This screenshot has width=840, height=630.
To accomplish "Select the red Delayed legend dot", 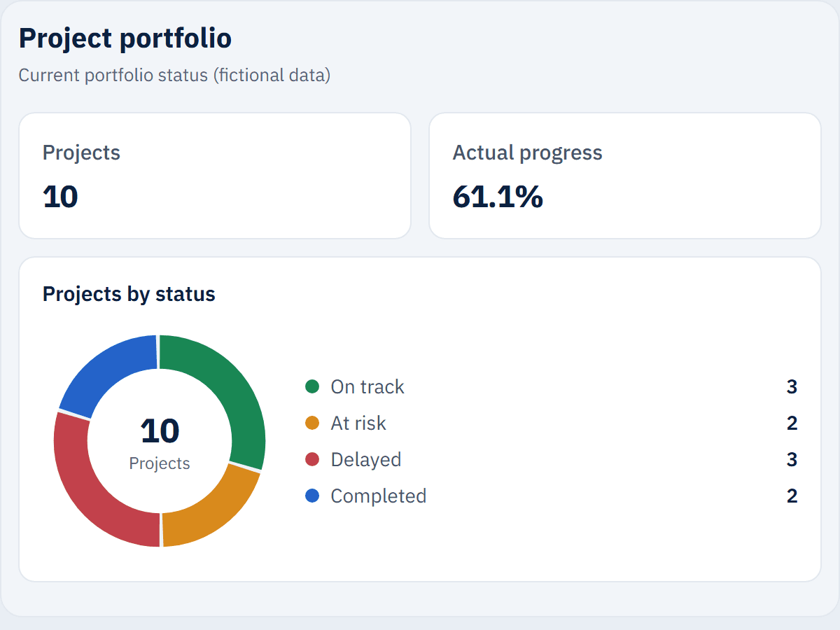I will coord(312,459).
